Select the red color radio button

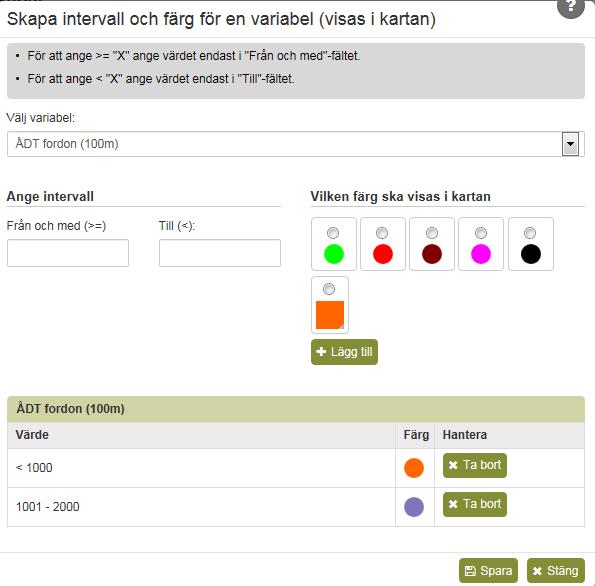[x=382, y=232]
